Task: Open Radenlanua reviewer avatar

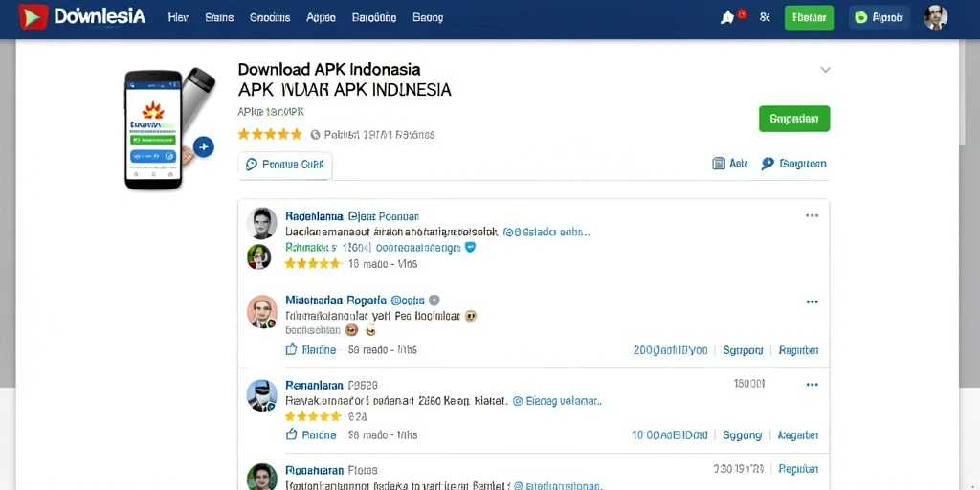Action: [261, 223]
